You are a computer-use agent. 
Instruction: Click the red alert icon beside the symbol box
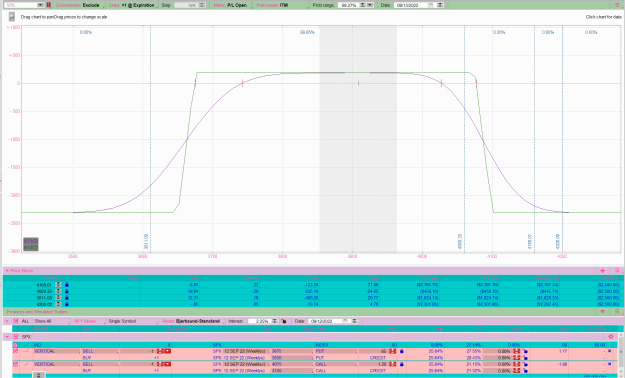click(x=49, y=5)
